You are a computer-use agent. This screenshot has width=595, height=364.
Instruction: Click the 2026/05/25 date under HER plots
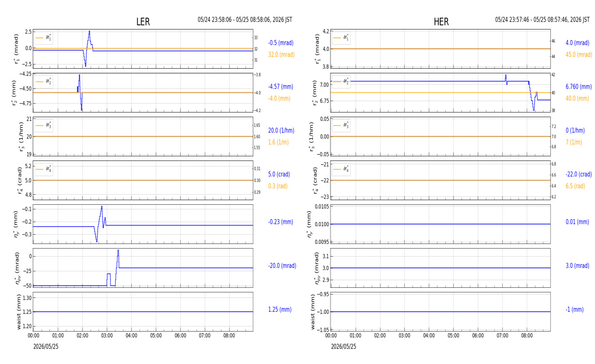coord(343,347)
